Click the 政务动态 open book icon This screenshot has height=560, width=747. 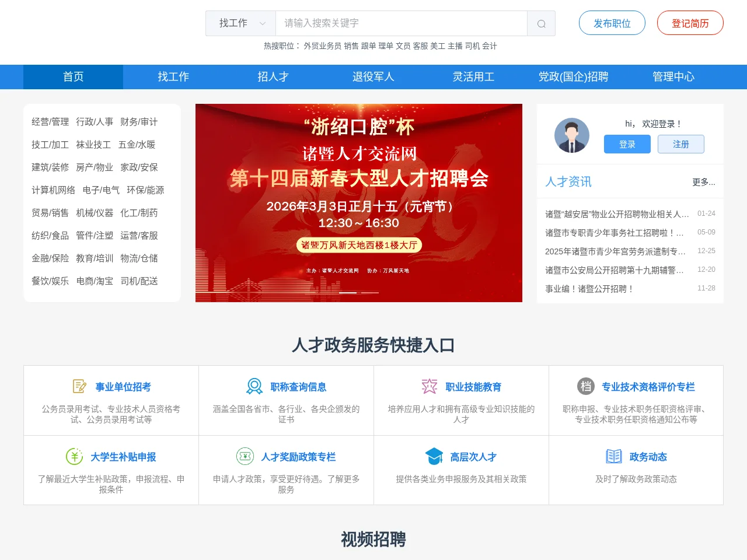click(x=614, y=456)
